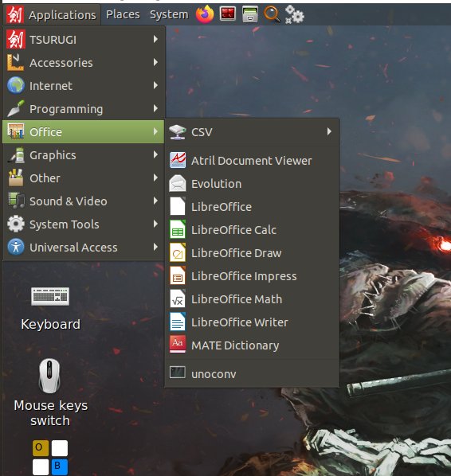Run the unoconv entry
451x476 pixels.
tap(252, 373)
